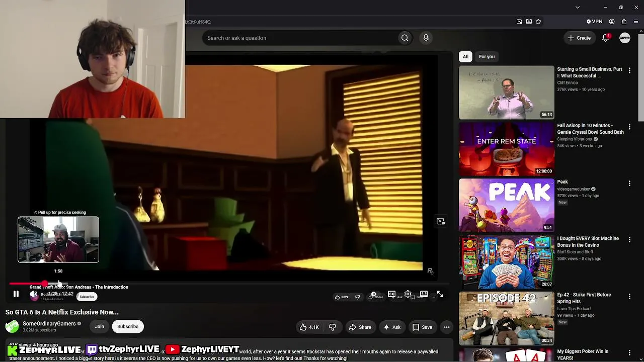644x362 pixels.
Task: Mute the video using the speaker icon
Action: [x=33, y=295]
